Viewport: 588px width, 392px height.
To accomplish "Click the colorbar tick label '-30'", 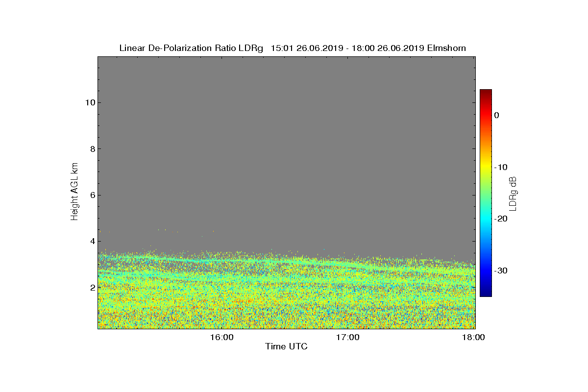I will pyautogui.click(x=500, y=270).
